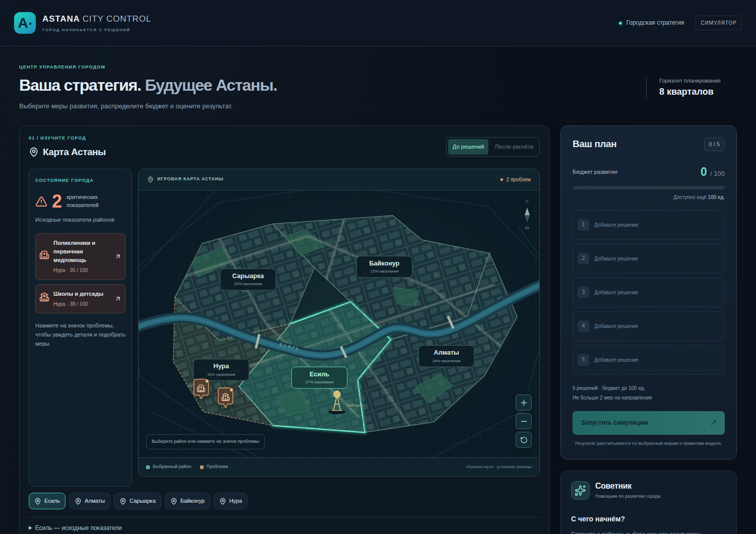This screenshot has width=756, height=534.
Task: Reset the map view
Action: pyautogui.click(x=524, y=440)
